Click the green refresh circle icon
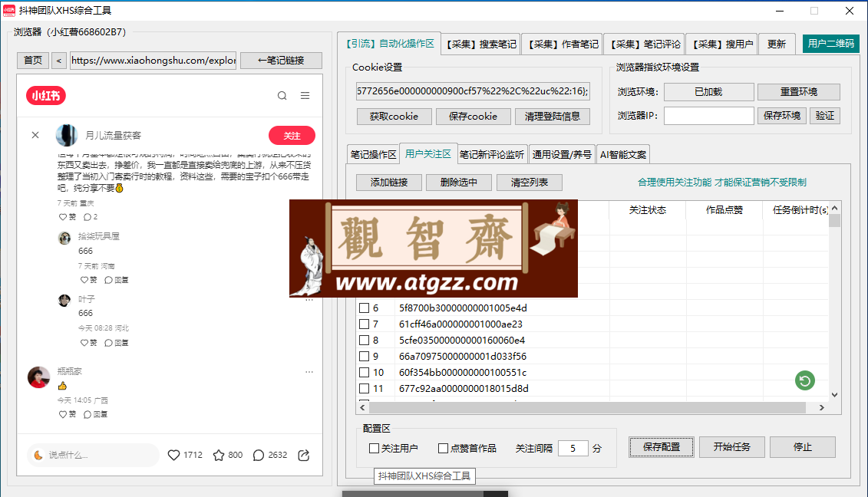868x497 pixels. 805,380
